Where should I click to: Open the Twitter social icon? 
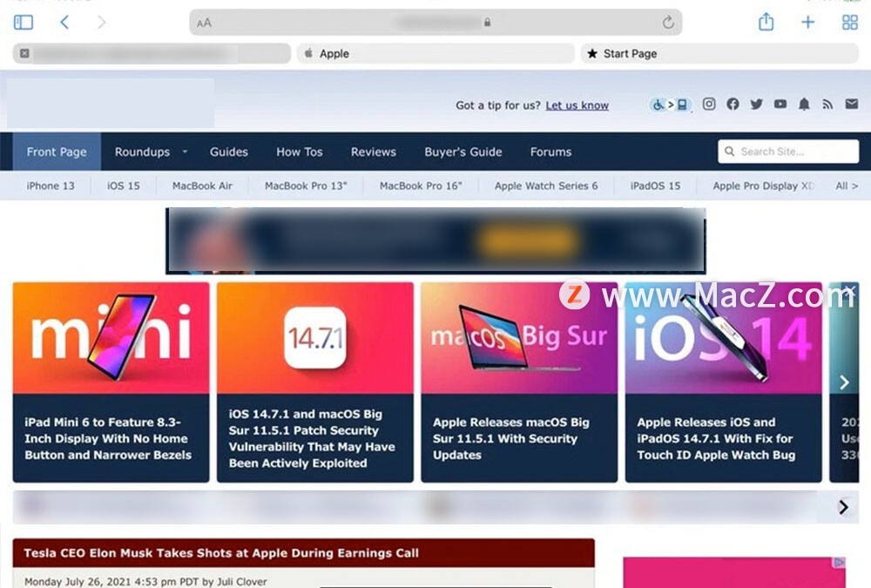[x=756, y=104]
